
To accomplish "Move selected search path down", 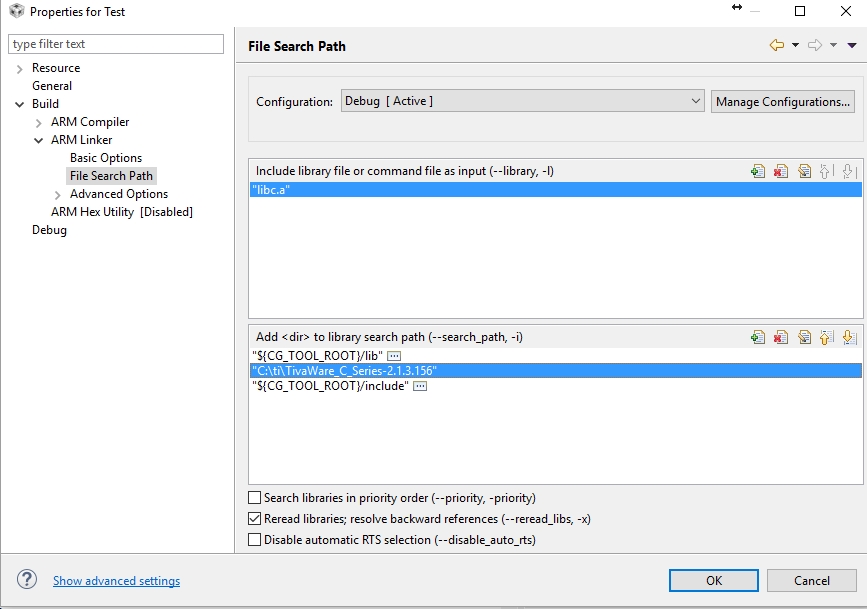I will (848, 337).
